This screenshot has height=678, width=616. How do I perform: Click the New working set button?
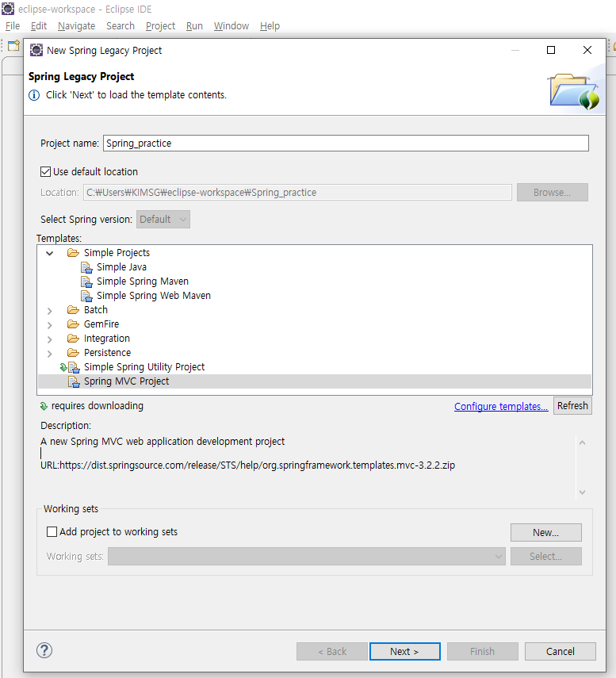[546, 533]
